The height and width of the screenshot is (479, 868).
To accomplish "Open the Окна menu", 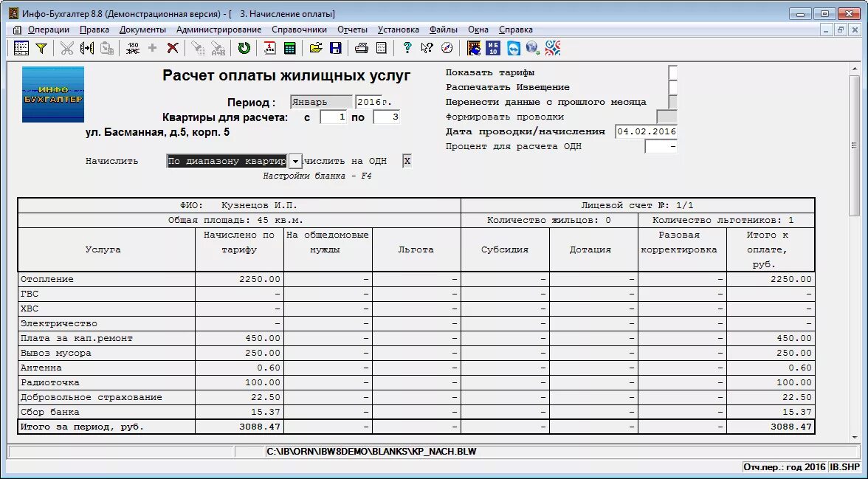I will [x=478, y=30].
